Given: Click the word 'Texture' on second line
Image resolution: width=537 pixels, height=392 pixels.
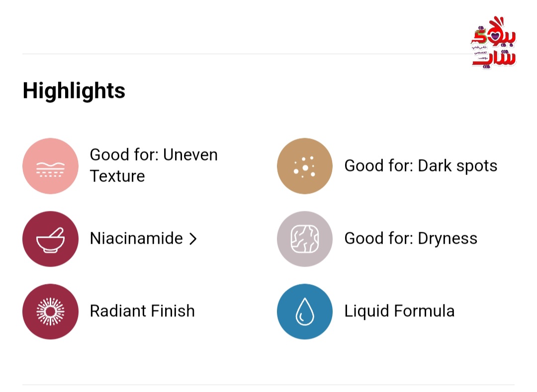Looking at the screenshot, I should tap(117, 176).
